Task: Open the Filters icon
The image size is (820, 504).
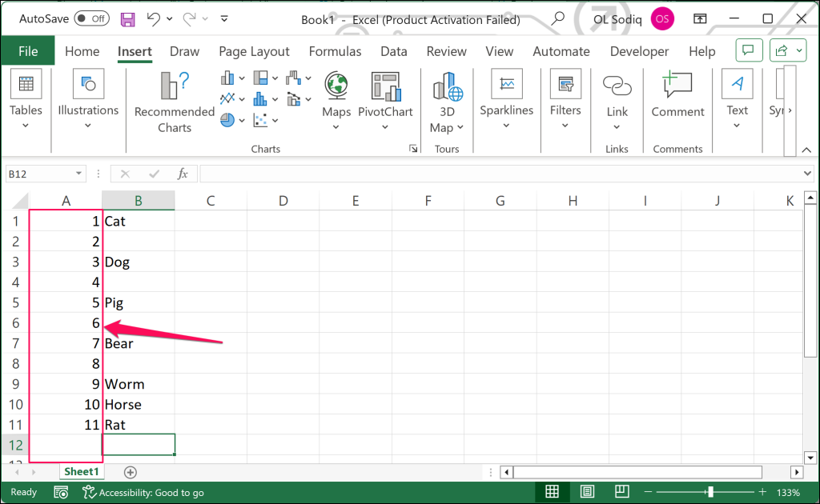Action: (565, 83)
